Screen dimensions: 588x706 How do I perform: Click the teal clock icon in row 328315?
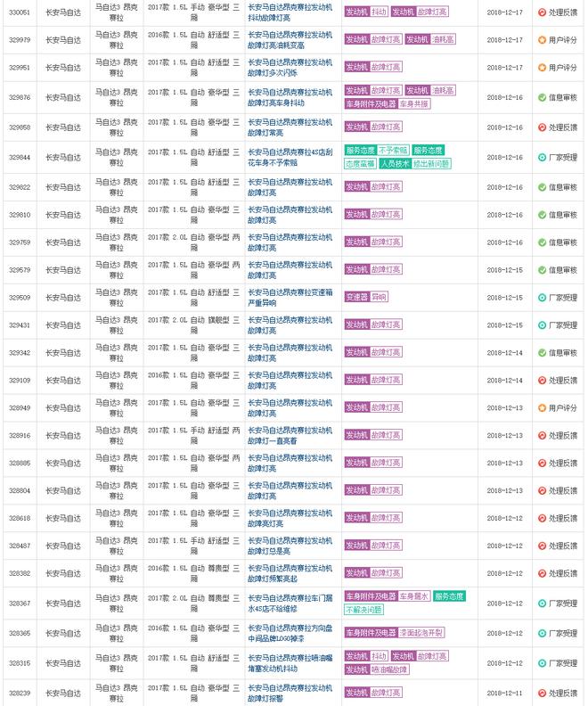tap(542, 663)
